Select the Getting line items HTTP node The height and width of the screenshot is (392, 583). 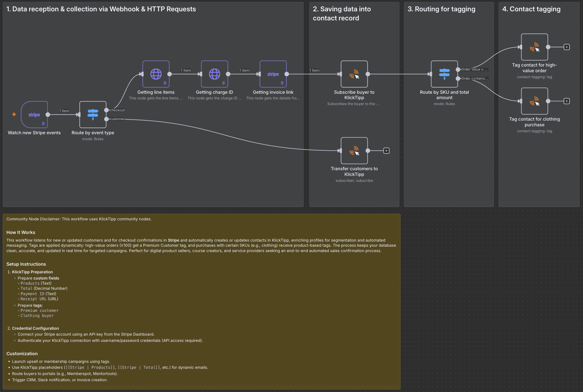click(156, 74)
